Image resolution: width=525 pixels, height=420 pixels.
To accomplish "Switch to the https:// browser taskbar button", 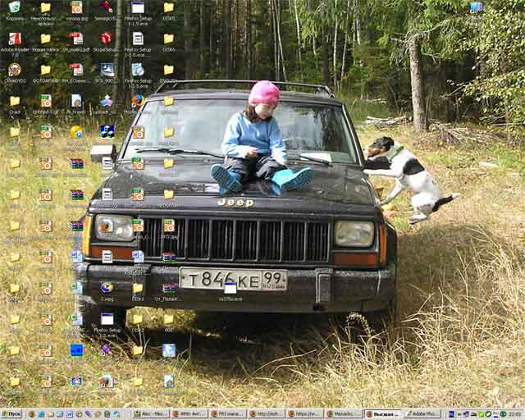I will [305, 414].
